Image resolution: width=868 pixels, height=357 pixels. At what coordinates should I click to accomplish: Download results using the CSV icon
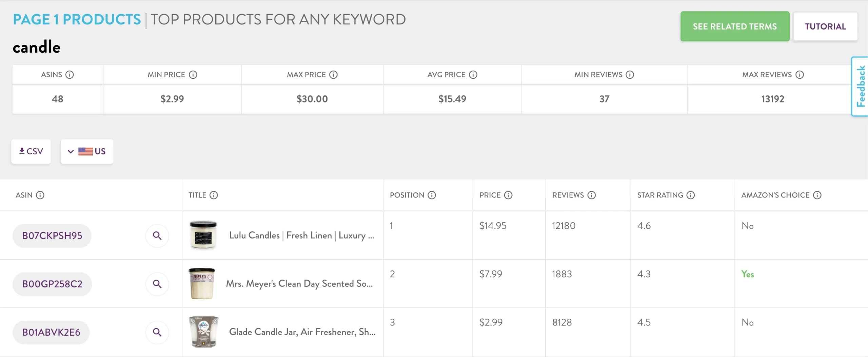coord(31,151)
